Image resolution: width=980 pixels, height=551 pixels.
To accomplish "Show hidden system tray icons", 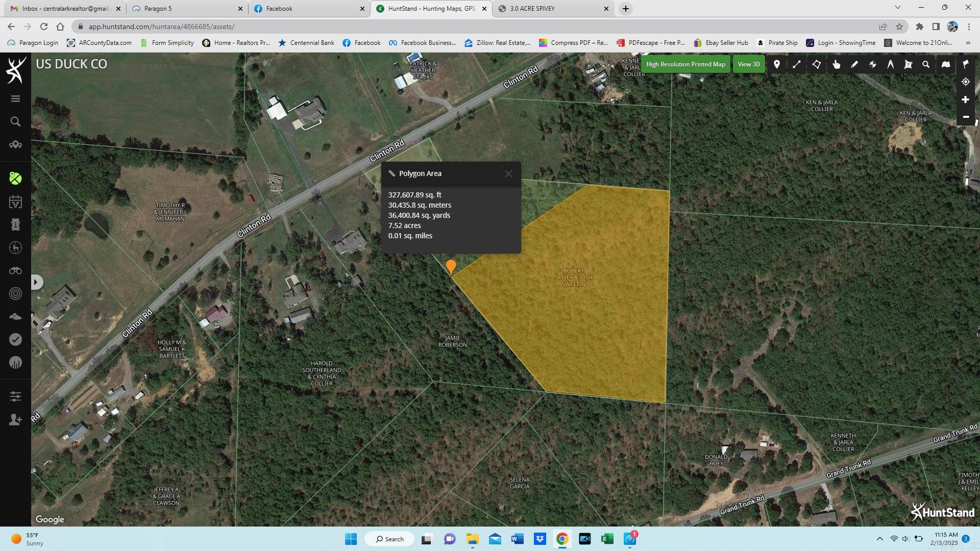I will [x=879, y=539].
